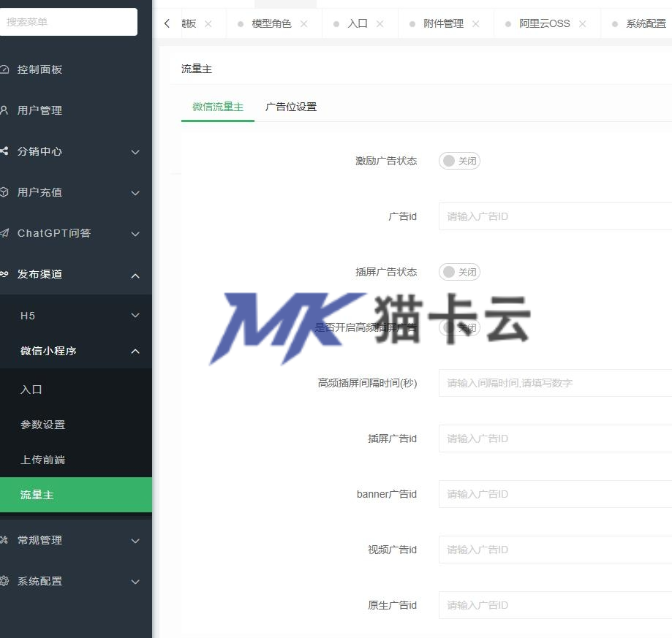Click the 用户充值 cube icon
The image size is (672, 638).
tap(4, 191)
